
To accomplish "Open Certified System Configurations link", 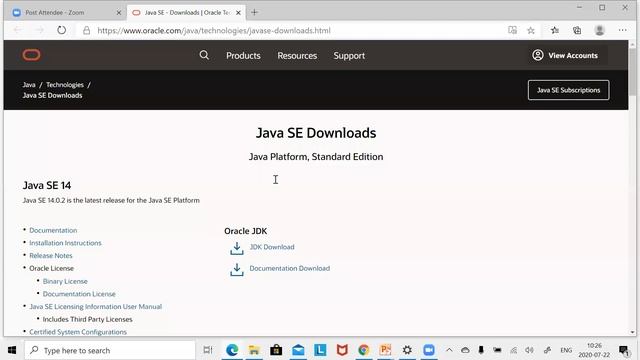I will (x=78, y=332).
